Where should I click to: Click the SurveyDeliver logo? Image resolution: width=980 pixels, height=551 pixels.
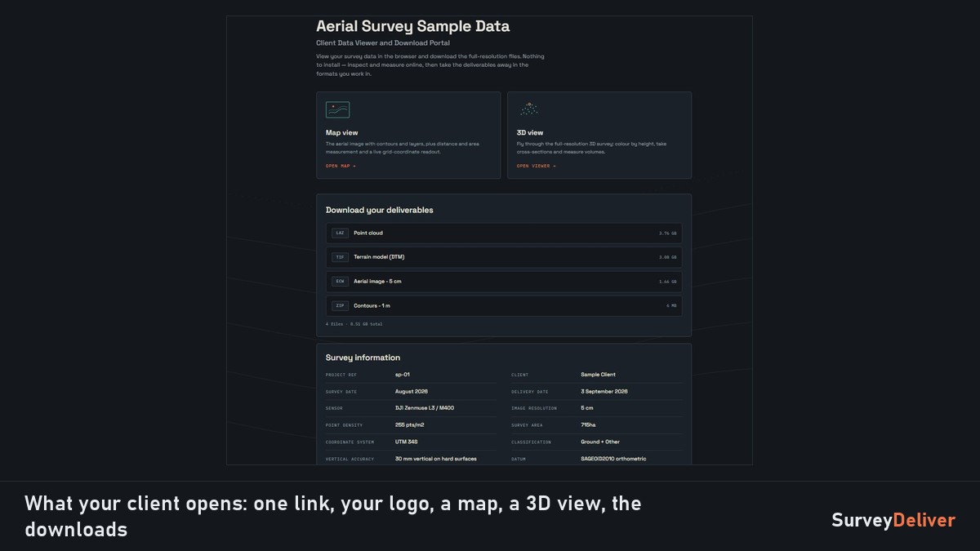pos(893,520)
